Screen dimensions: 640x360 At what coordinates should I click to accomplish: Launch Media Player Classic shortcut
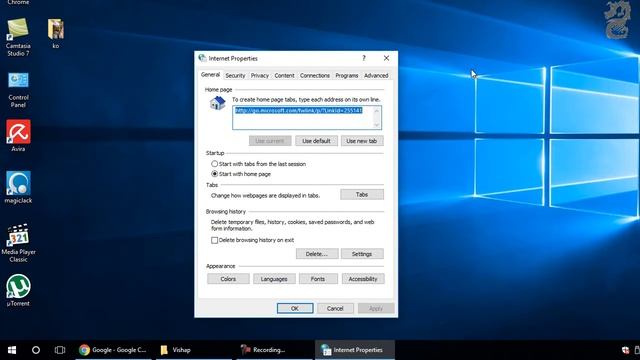coord(18,243)
